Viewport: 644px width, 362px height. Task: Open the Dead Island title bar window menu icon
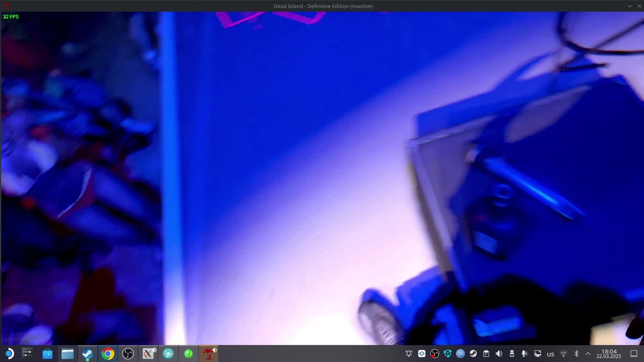point(6,6)
